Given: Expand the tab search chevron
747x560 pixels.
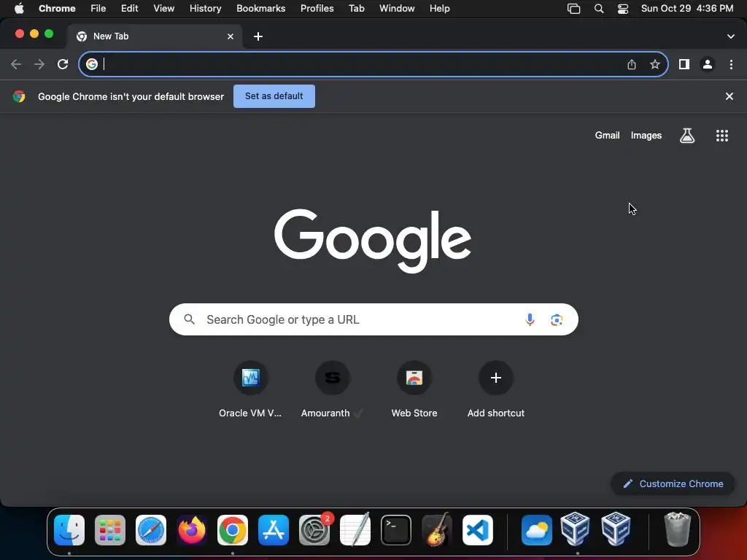Looking at the screenshot, I should coord(731,36).
